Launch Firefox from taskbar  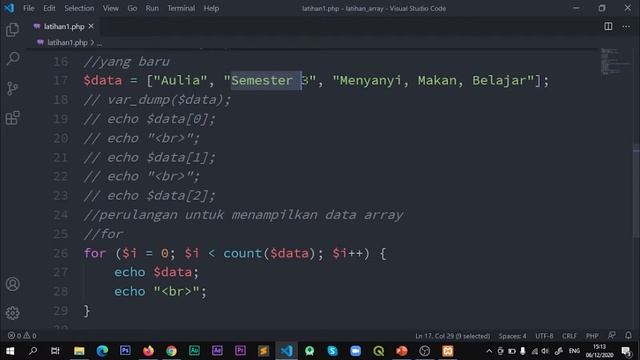coord(148,351)
